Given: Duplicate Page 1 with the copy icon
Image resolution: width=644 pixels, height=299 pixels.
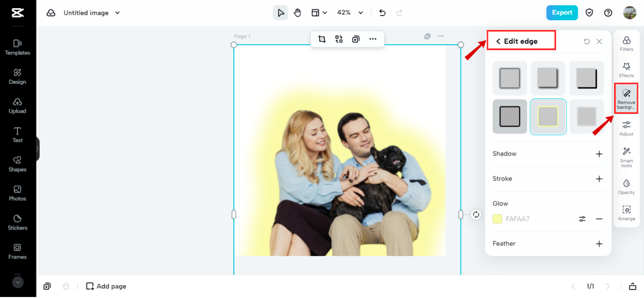Looking at the screenshot, I should pyautogui.click(x=427, y=36).
